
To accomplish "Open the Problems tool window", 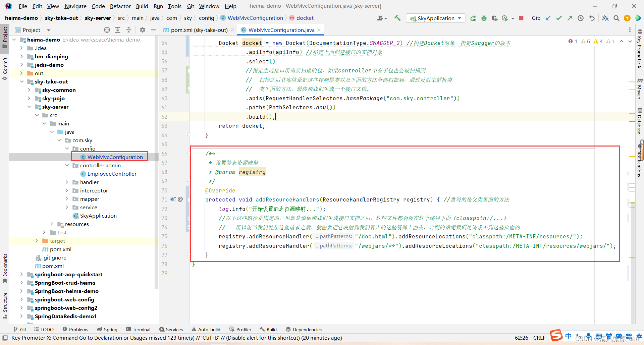I will tap(75, 330).
